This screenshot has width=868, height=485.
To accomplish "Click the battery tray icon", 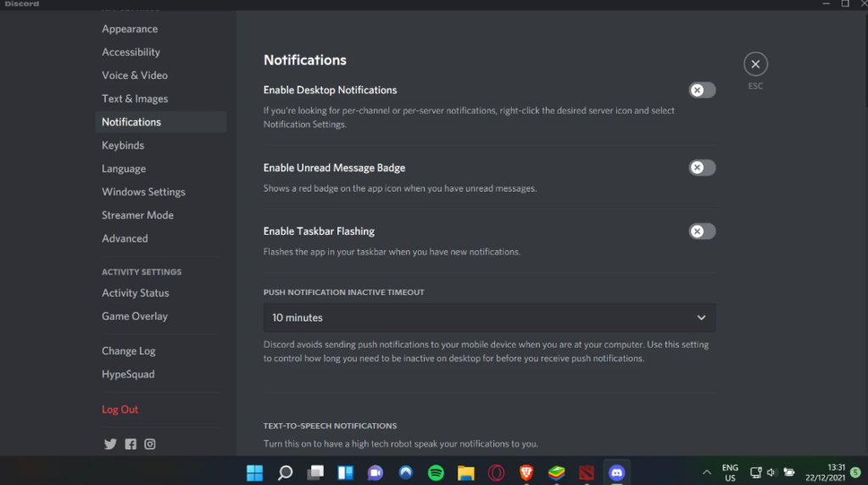I will [x=789, y=473].
